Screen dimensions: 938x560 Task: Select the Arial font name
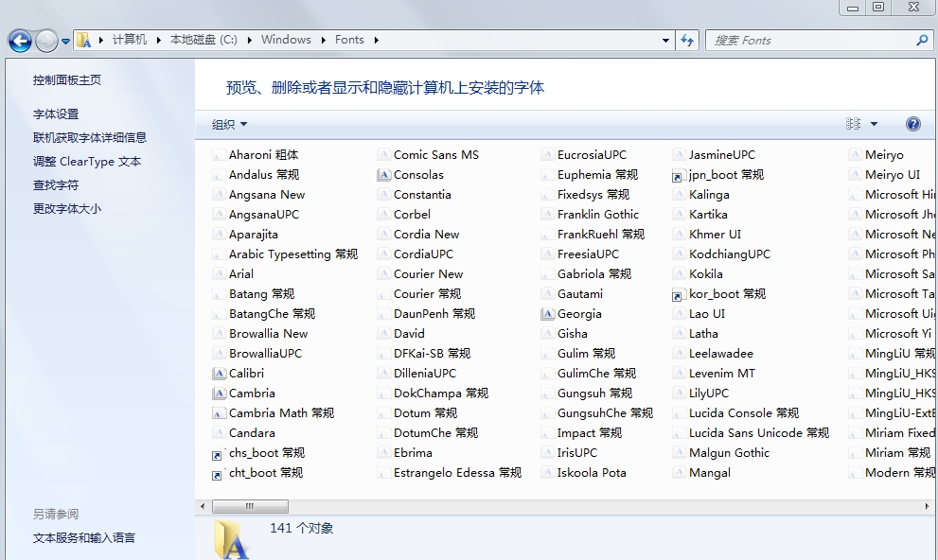tap(241, 273)
